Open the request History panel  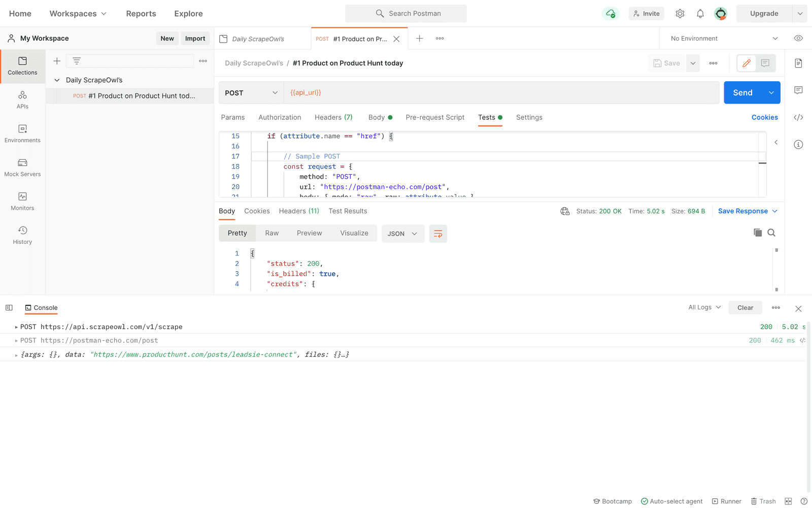coord(22,235)
